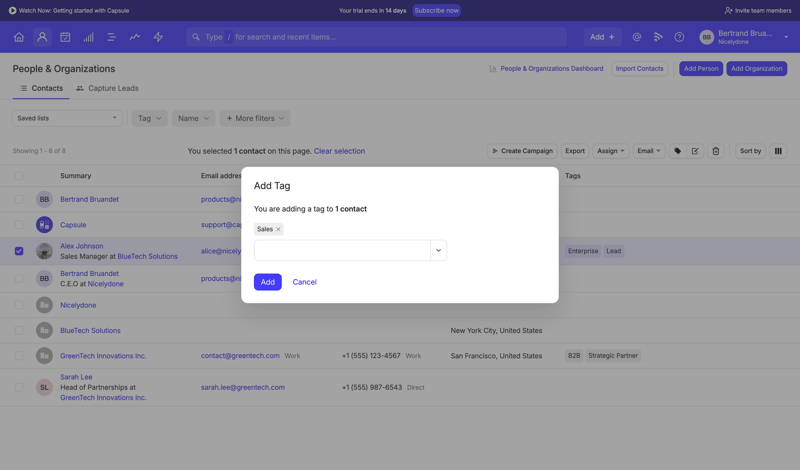Open the Saved lists dropdown
The width and height of the screenshot is (800, 470).
[67, 118]
